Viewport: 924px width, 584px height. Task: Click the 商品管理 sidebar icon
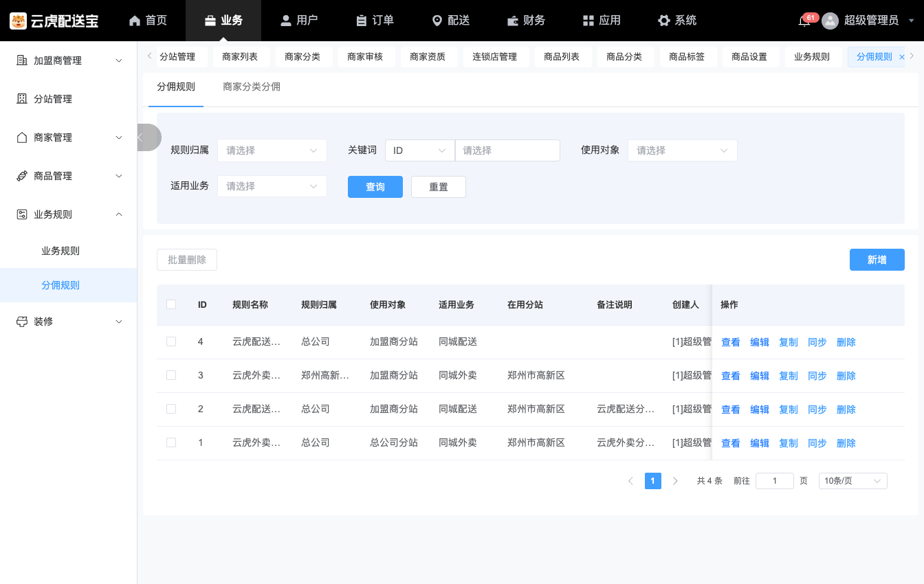[x=22, y=176]
